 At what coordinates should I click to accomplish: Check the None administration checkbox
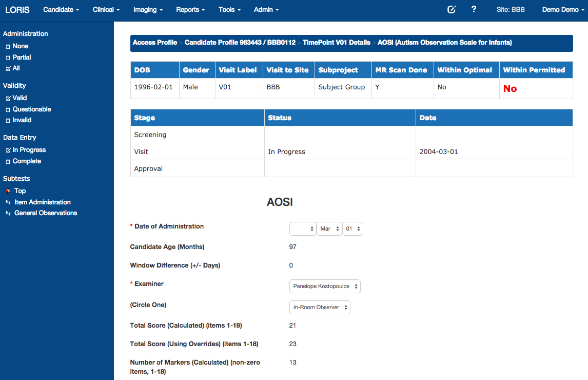[8, 47]
